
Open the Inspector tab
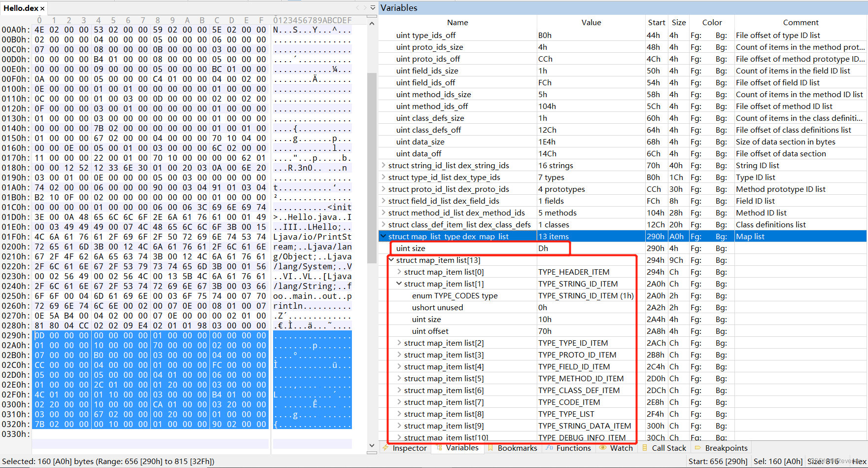pyautogui.click(x=404, y=448)
